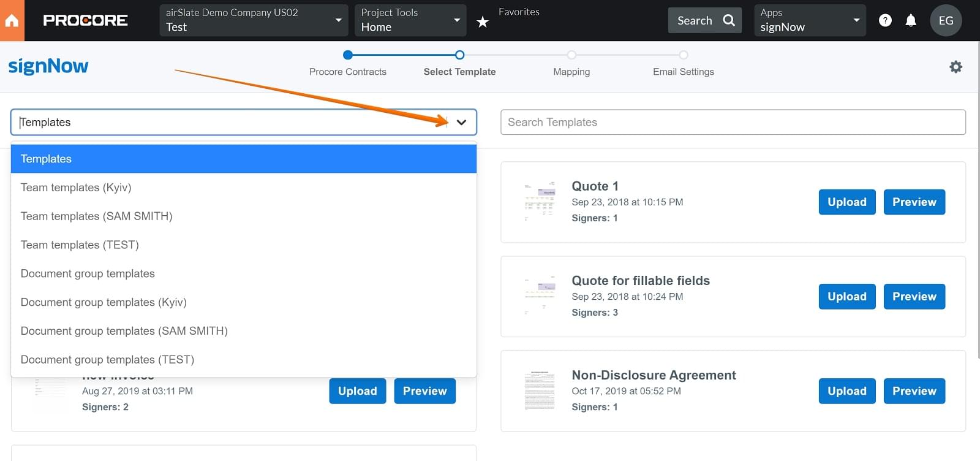Select Document group templates option

[x=244, y=273]
